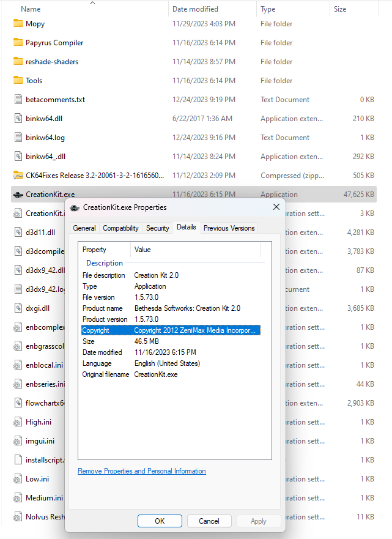Select the Product version property row
Image resolution: width=392 pixels, height=539 pixels.
tap(171, 319)
